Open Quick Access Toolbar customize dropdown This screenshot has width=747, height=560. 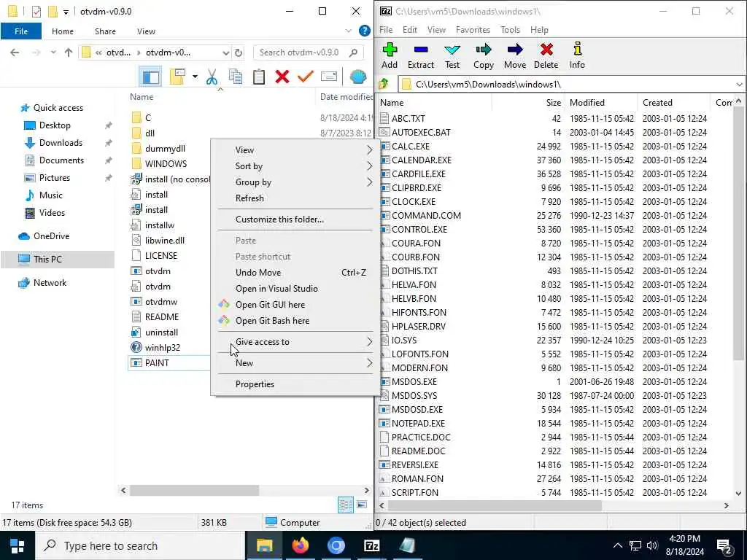(66, 12)
